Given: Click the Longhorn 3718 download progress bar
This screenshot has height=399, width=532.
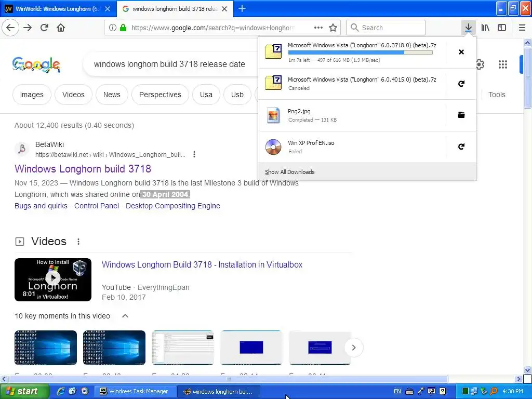Looking at the screenshot, I should click(361, 52).
